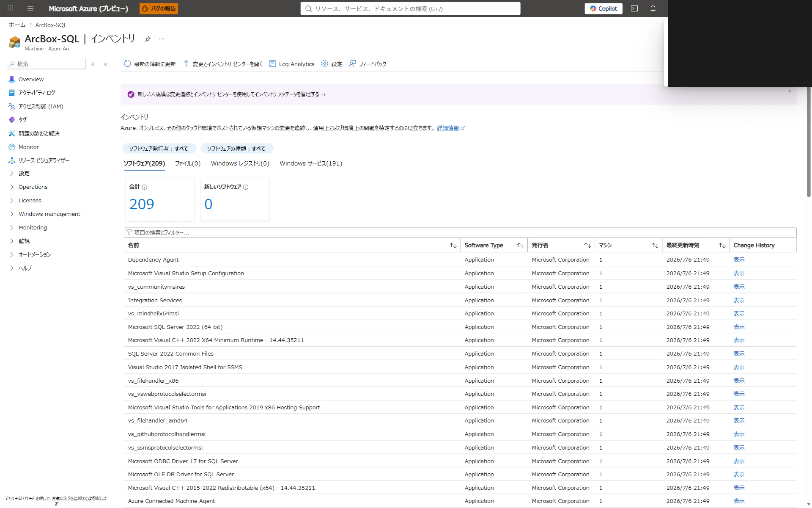Expand the Operations sidebar group
Viewport: 812px width, 508px height.
tap(33, 187)
